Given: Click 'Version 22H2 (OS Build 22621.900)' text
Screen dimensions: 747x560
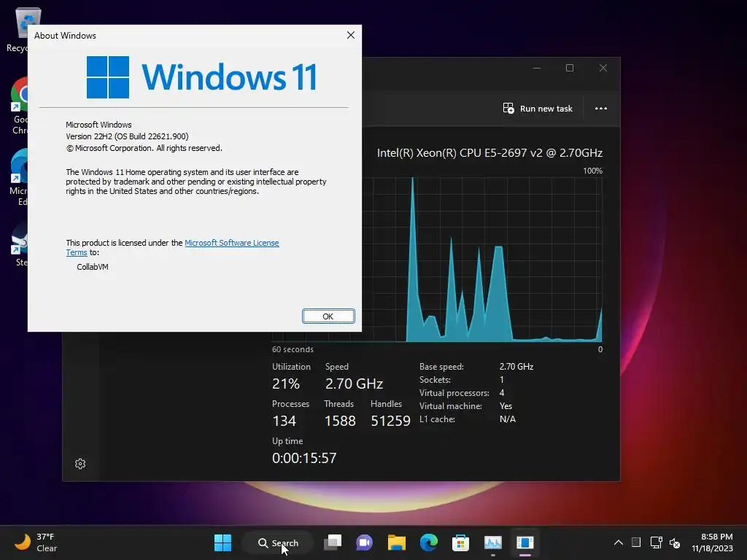Looking at the screenshot, I should point(127,136).
